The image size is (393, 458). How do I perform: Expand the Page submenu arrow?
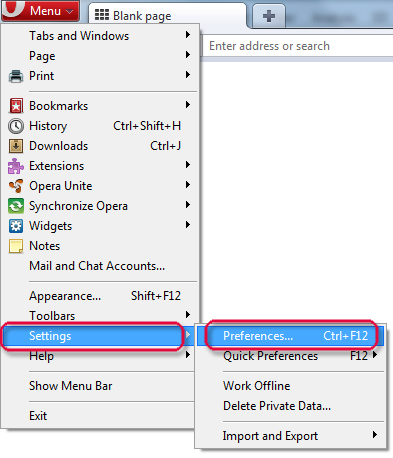[x=188, y=55]
